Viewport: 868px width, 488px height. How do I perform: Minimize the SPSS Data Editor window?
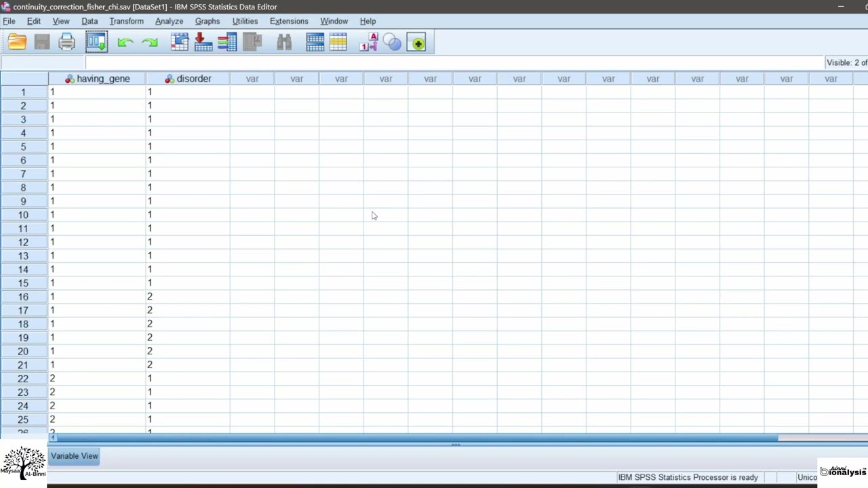pyautogui.click(x=841, y=7)
